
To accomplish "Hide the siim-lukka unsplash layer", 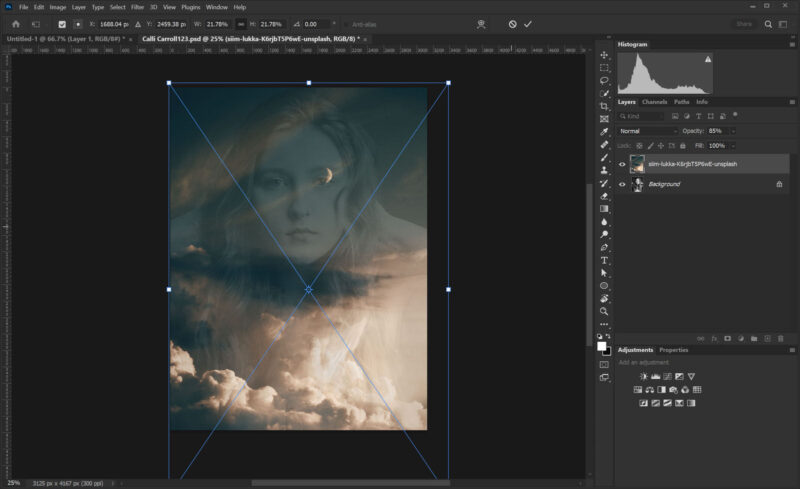I will point(622,164).
